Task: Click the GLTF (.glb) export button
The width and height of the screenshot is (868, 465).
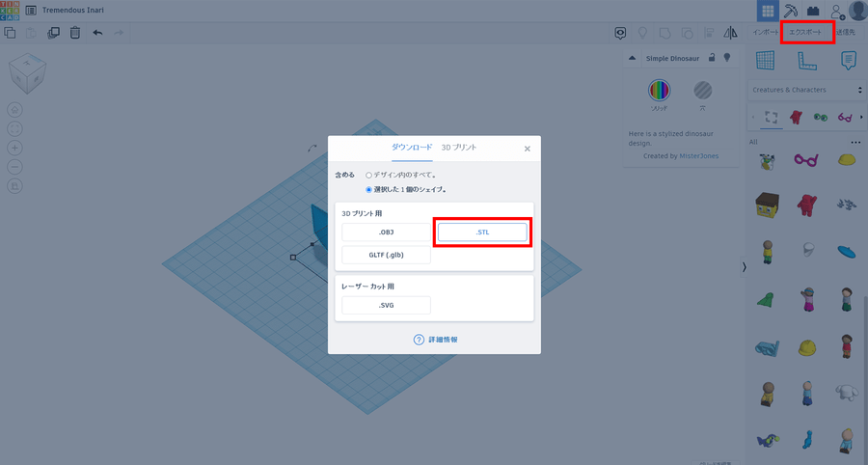Action: (386, 255)
